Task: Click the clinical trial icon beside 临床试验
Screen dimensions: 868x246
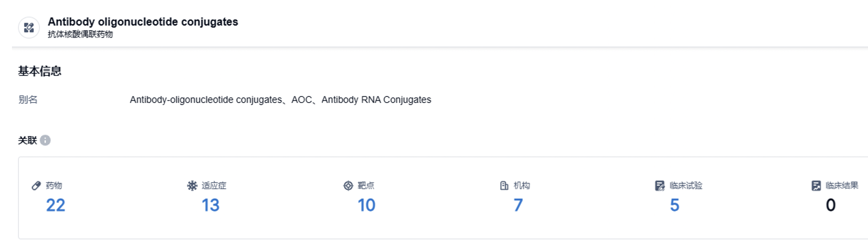Action: (660, 186)
